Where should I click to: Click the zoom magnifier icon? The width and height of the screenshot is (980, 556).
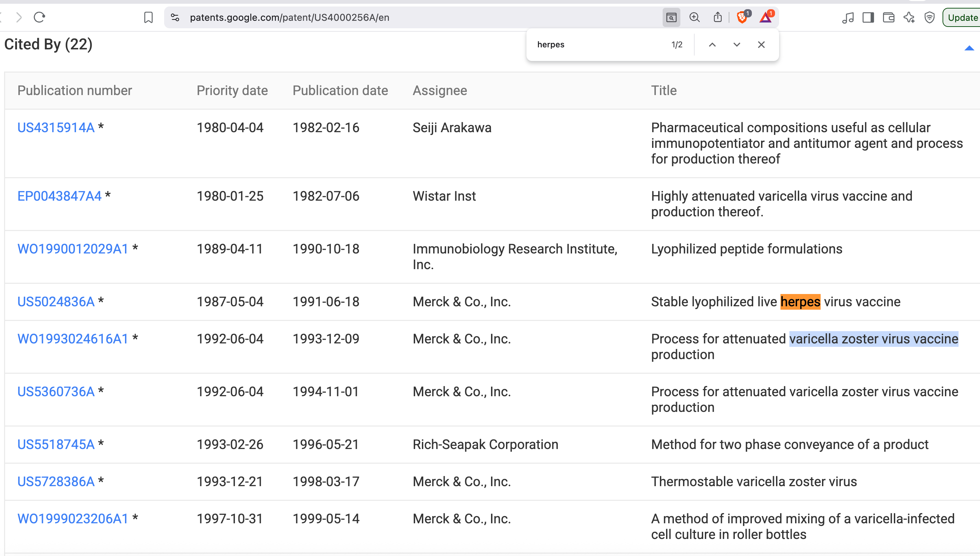[694, 17]
